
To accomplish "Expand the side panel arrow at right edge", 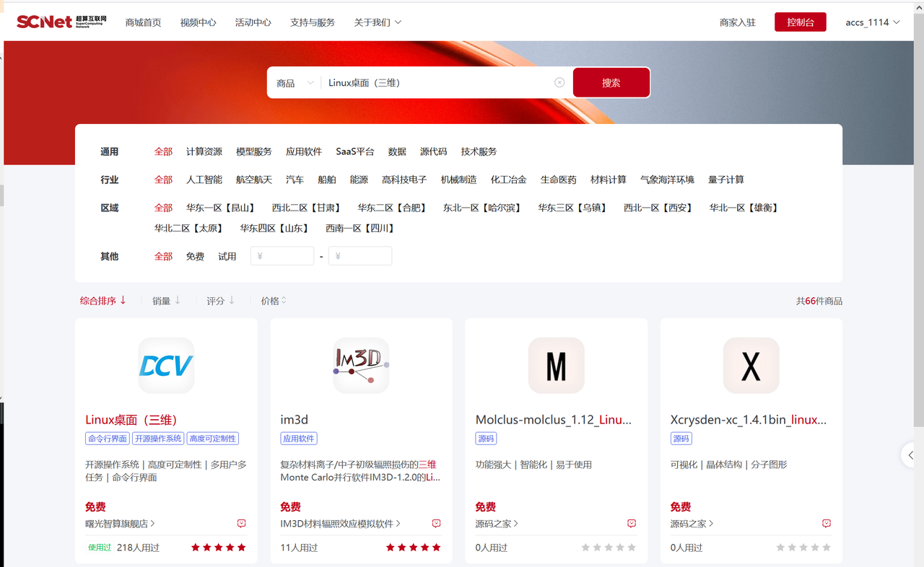I will (911, 455).
